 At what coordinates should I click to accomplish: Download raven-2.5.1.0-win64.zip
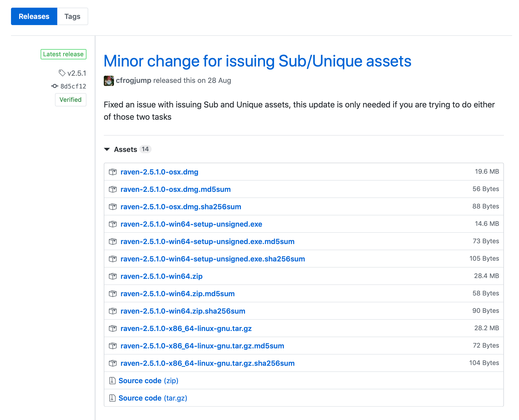coord(161,276)
